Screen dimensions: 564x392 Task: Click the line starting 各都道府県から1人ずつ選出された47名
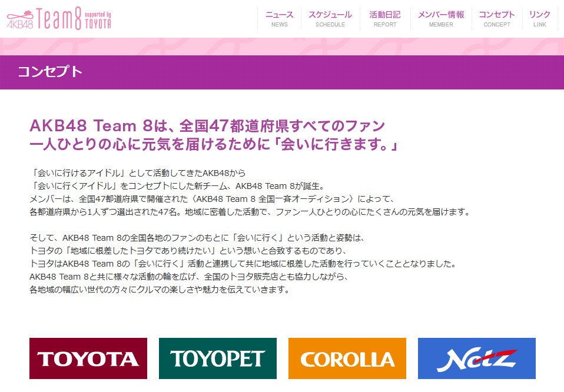point(251,212)
